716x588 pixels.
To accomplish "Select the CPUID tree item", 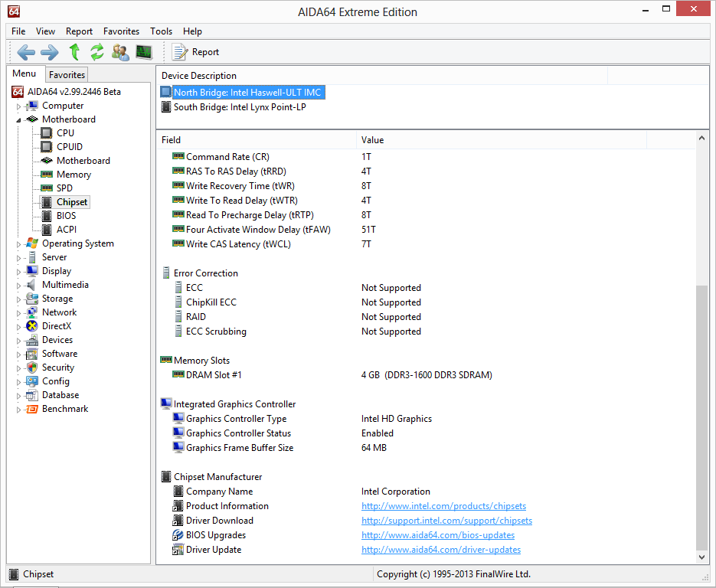I will 70,146.
